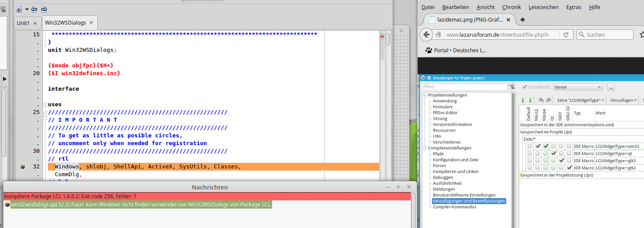Open the Win64 build mode dropdown

click(578, 87)
